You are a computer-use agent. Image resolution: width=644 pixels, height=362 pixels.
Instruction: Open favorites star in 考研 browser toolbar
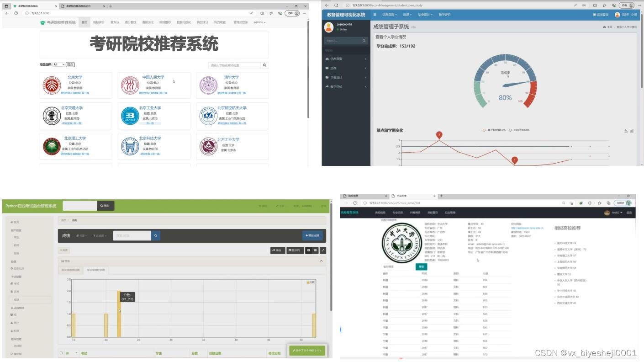(x=271, y=13)
